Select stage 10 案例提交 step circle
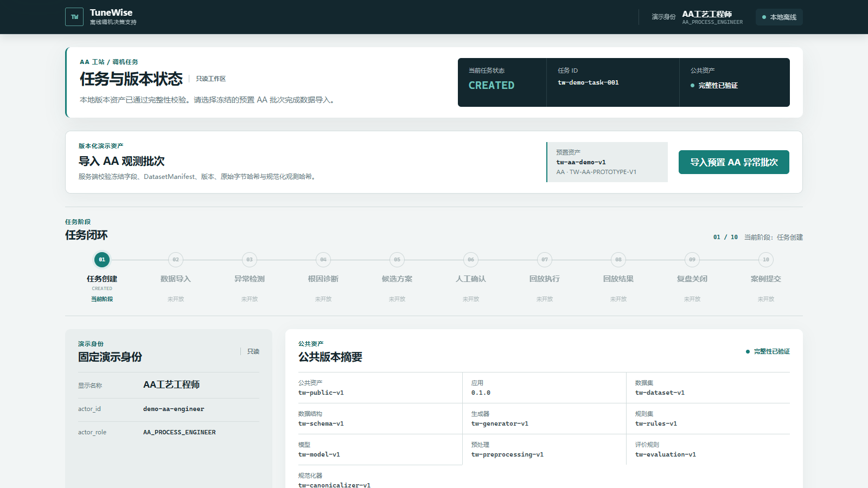Screen dimensions: 868x488 [x=766, y=260]
